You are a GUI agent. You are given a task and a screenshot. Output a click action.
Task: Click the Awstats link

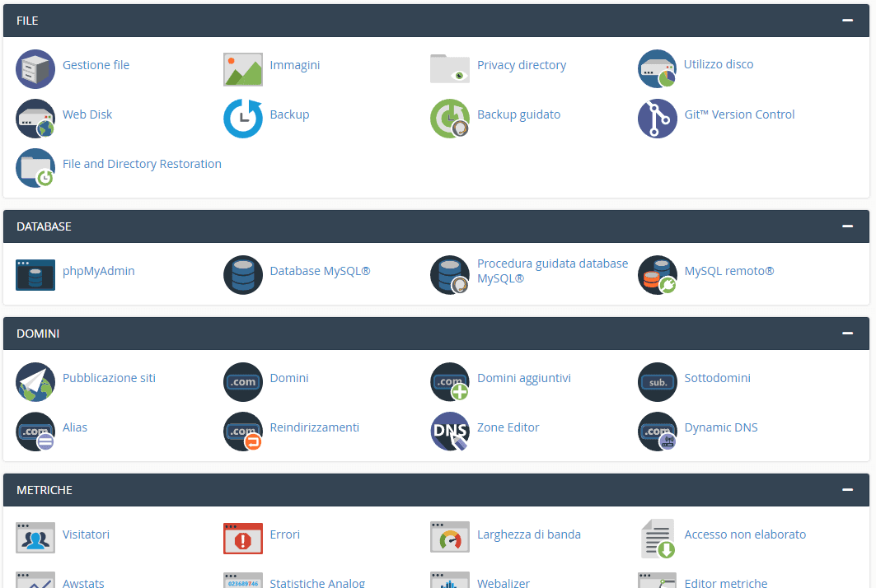(83, 583)
